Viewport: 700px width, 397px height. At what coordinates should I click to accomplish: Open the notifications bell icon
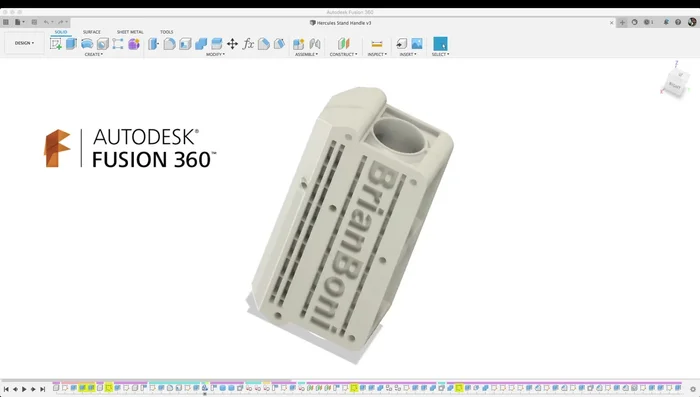(666, 22)
